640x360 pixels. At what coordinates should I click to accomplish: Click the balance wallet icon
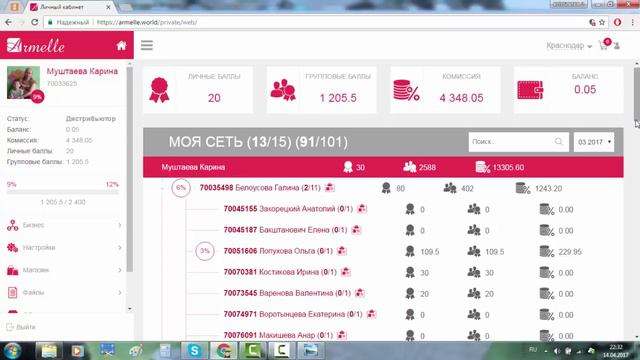point(530,90)
